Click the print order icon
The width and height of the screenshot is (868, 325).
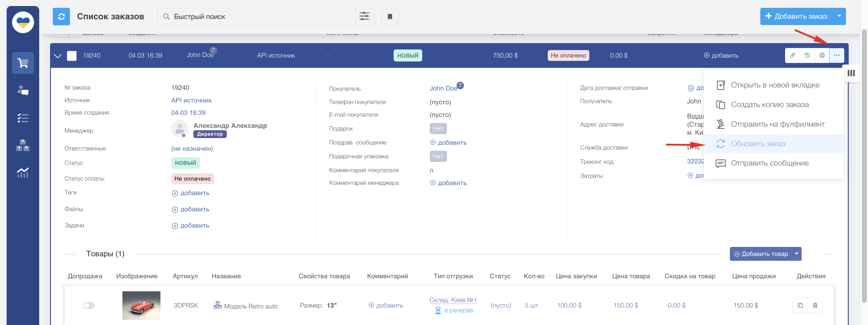(822, 55)
